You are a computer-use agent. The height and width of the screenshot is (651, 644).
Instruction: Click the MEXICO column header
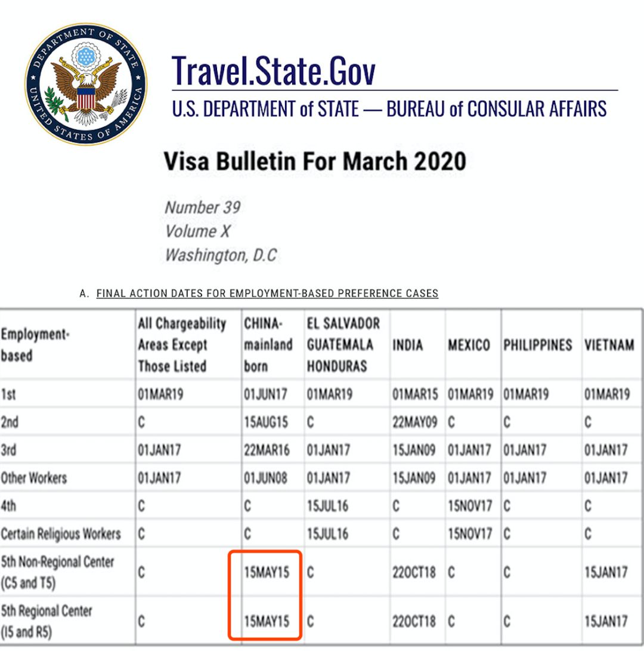(x=469, y=345)
